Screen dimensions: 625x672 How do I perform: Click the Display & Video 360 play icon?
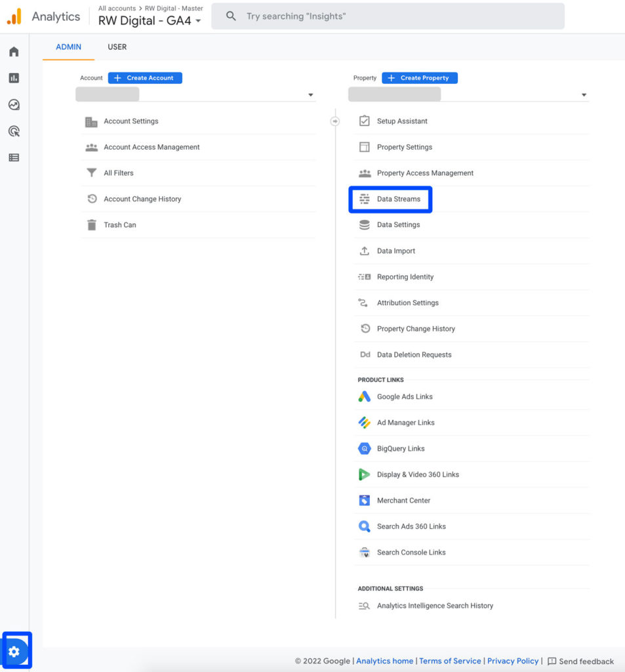(364, 474)
